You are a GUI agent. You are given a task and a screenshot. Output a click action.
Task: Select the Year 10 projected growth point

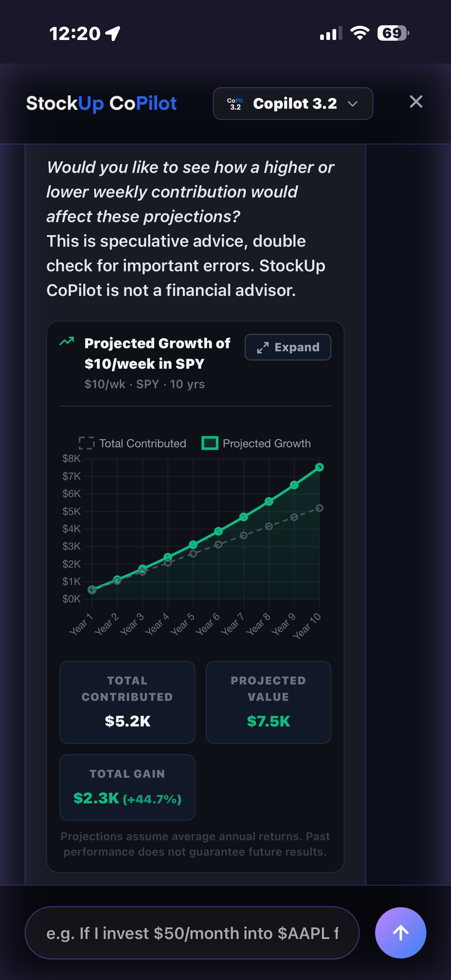click(319, 467)
